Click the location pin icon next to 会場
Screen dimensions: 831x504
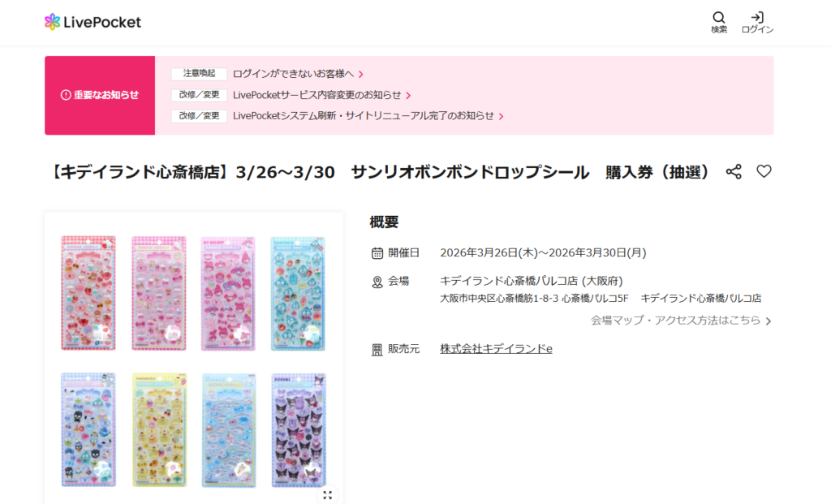click(x=377, y=282)
